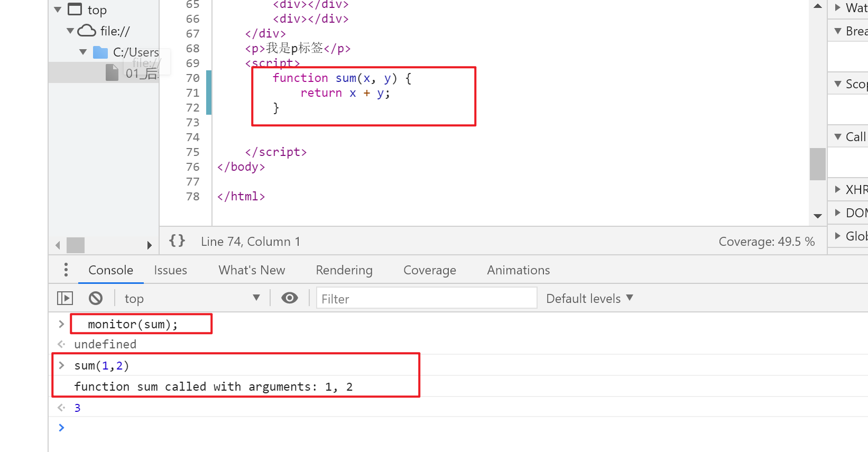Click the top frame icon
Screen dimensions: 868x452
pyautogui.click(x=75, y=10)
